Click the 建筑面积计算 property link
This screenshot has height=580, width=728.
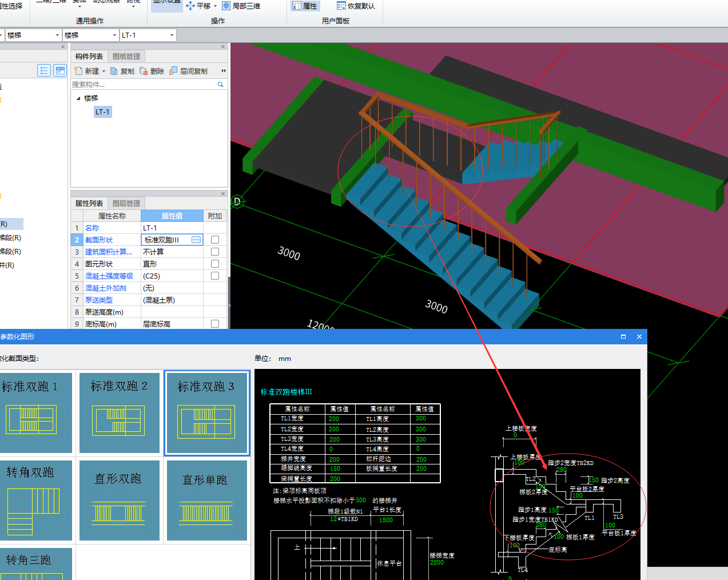[109, 252]
